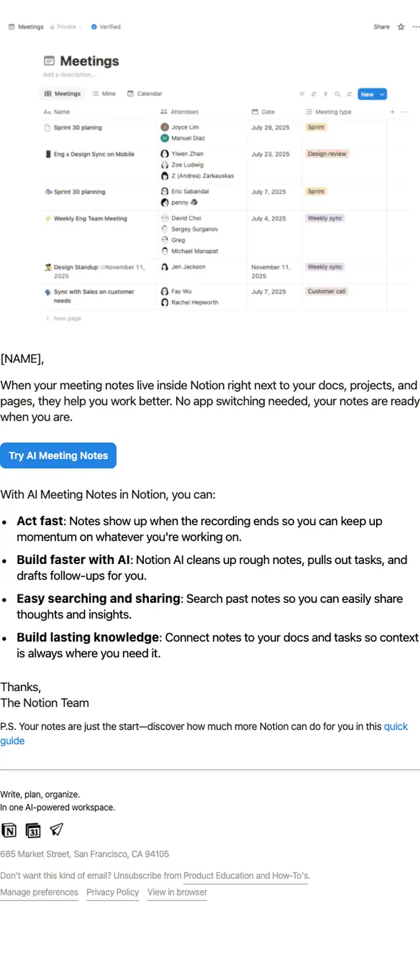Image resolution: width=420 pixels, height=980 pixels.
Task: Switch to the Calendar view tab
Action: pyautogui.click(x=145, y=94)
